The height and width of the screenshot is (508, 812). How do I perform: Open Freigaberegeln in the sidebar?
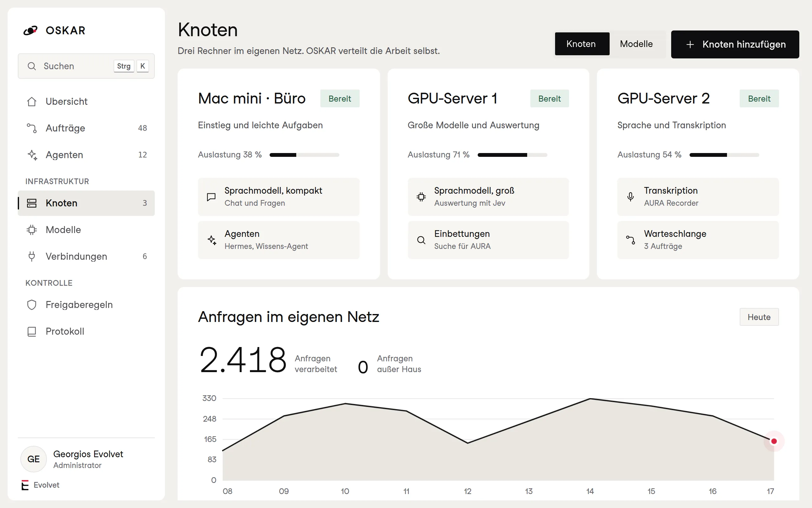[86, 305]
